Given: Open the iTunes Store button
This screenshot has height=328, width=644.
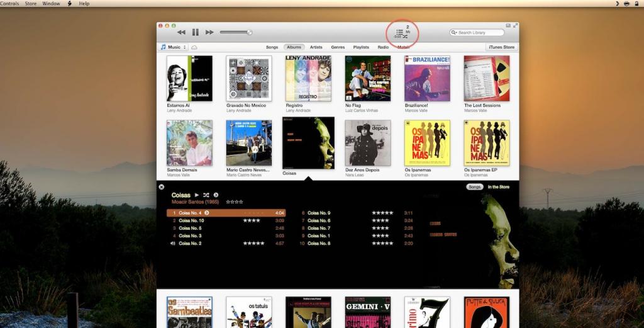Looking at the screenshot, I should 501,47.
